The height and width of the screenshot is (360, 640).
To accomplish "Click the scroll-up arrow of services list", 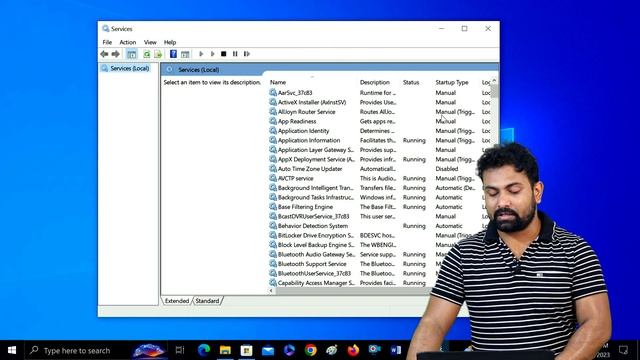I will click(x=494, y=81).
